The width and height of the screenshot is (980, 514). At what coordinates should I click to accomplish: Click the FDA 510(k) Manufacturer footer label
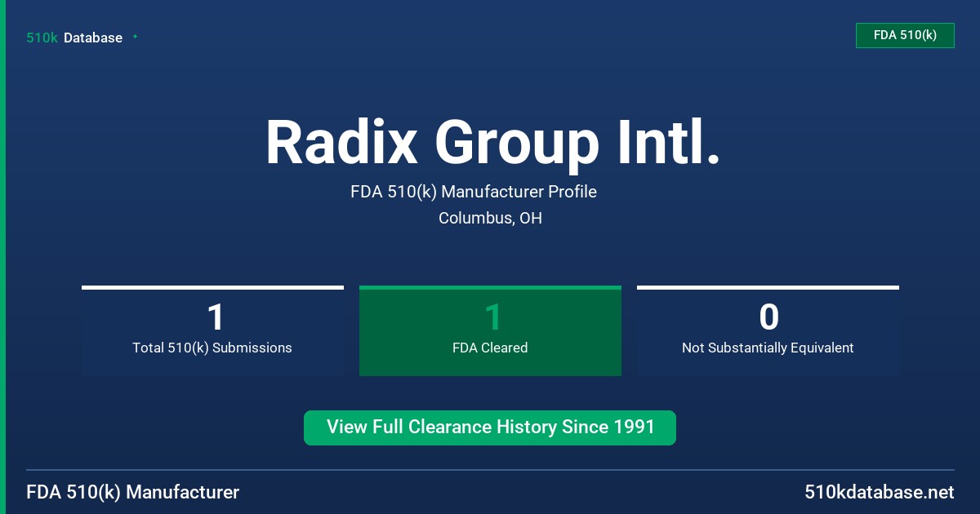click(133, 492)
